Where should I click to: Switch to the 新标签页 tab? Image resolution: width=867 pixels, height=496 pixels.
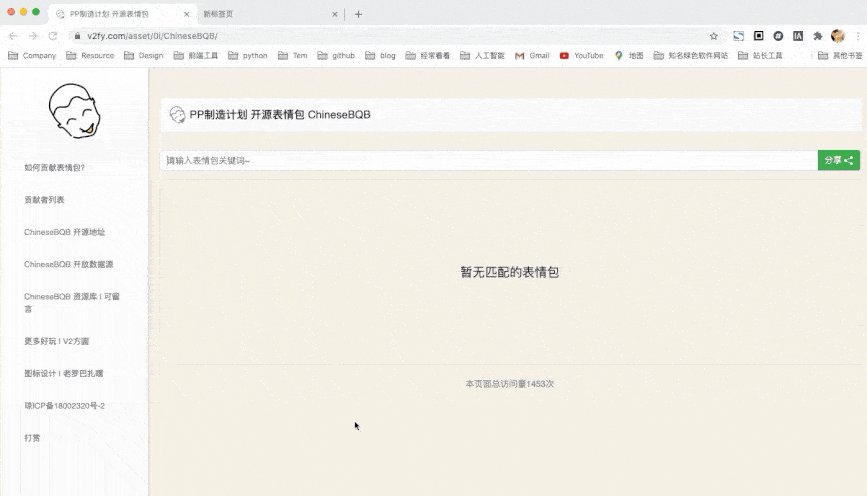pos(265,14)
